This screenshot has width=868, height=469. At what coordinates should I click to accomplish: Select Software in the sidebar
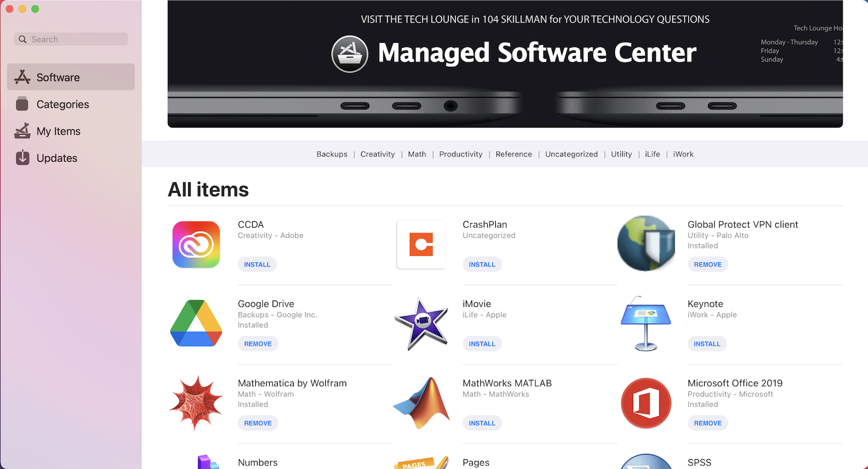click(x=71, y=77)
